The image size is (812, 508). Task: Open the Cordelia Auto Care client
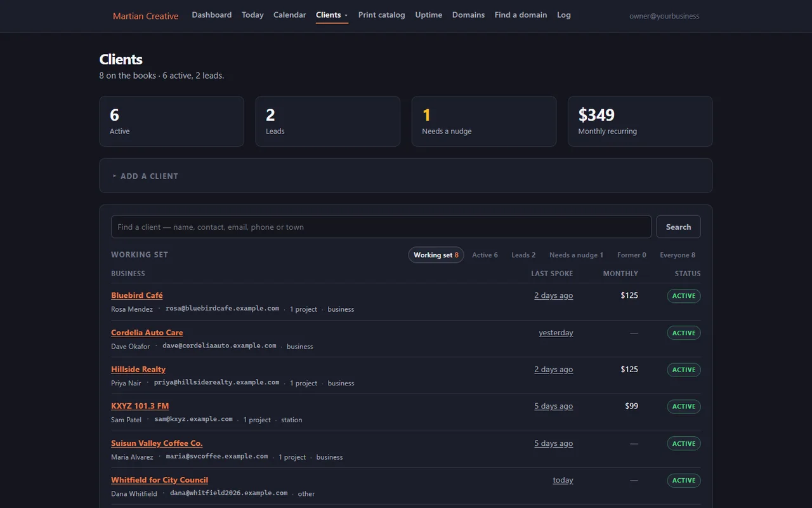[147, 332]
